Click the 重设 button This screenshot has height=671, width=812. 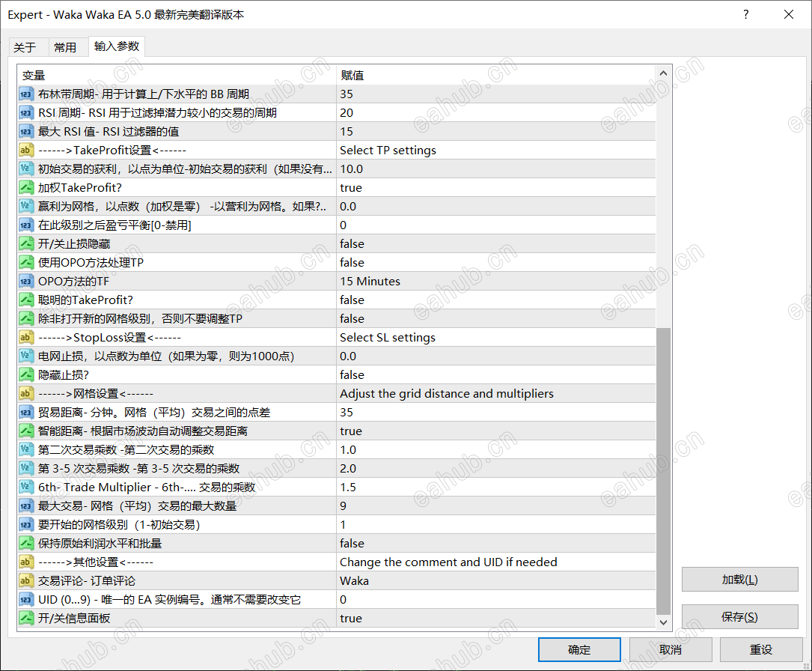[760, 650]
